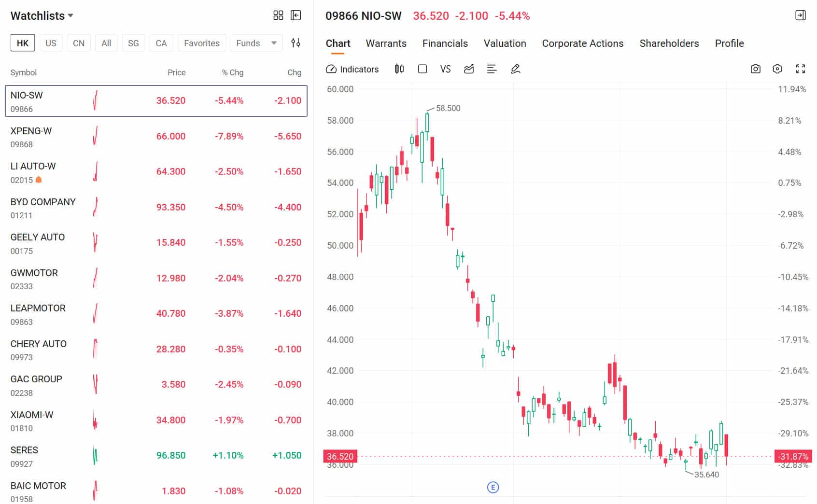817x504 pixels.
Task: Open the collapse panel arrow at top right
Action: [801, 15]
